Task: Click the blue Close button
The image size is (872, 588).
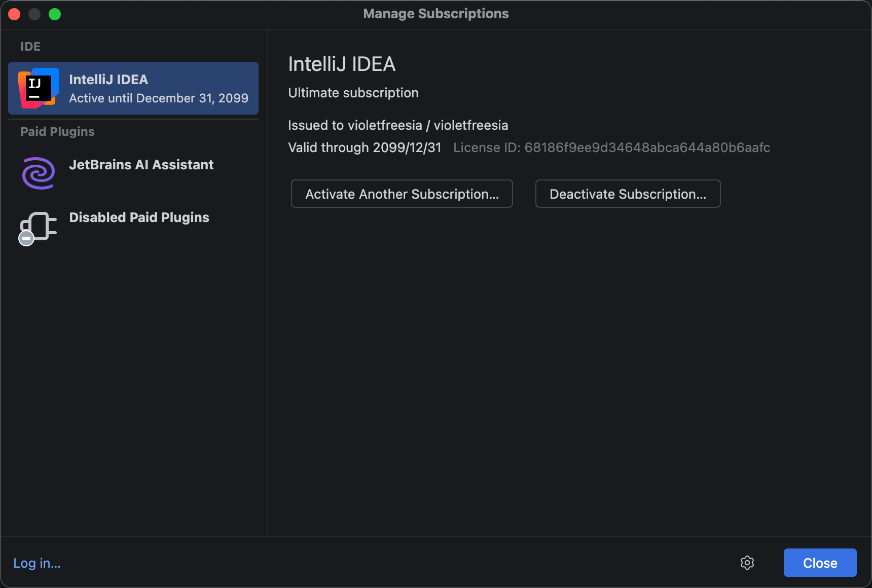Action: click(x=820, y=563)
